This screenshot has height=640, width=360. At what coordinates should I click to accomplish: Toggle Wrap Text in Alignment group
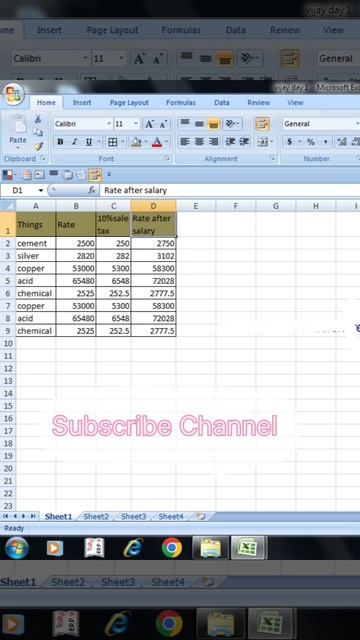pos(262,124)
